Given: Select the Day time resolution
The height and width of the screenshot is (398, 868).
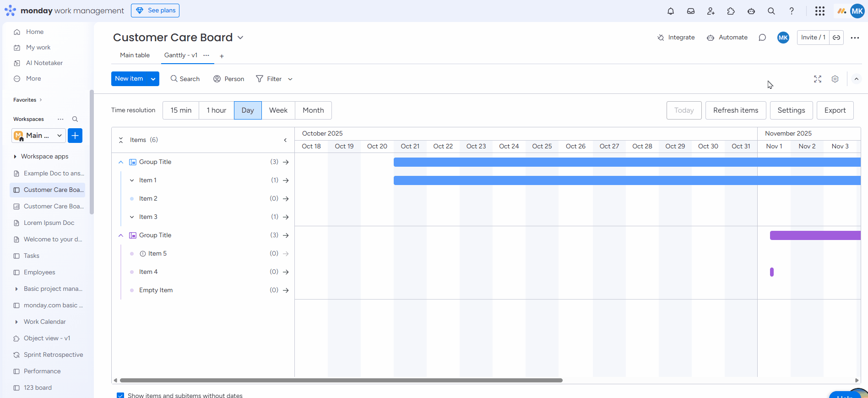Looking at the screenshot, I should coord(248,110).
